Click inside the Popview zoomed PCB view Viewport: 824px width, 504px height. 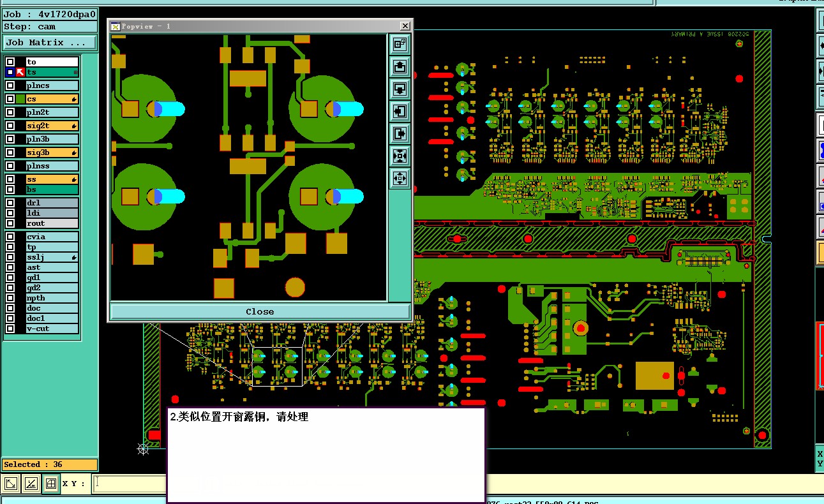coord(249,167)
